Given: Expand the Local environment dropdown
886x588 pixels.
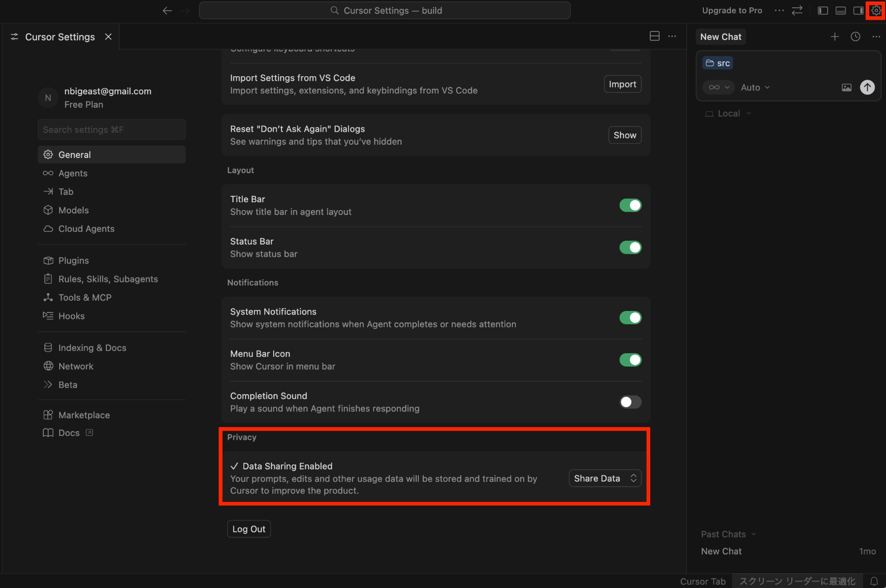Looking at the screenshot, I should (728, 114).
